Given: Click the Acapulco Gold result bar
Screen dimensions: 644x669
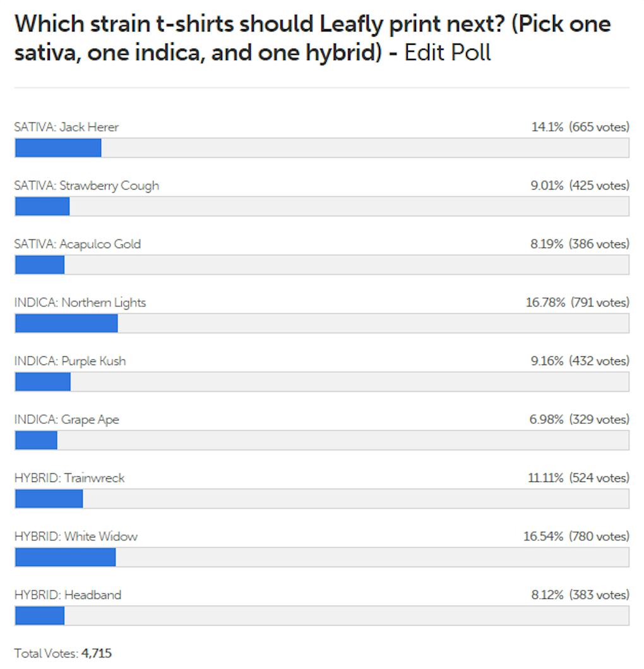Looking at the screenshot, I should pos(321,265).
